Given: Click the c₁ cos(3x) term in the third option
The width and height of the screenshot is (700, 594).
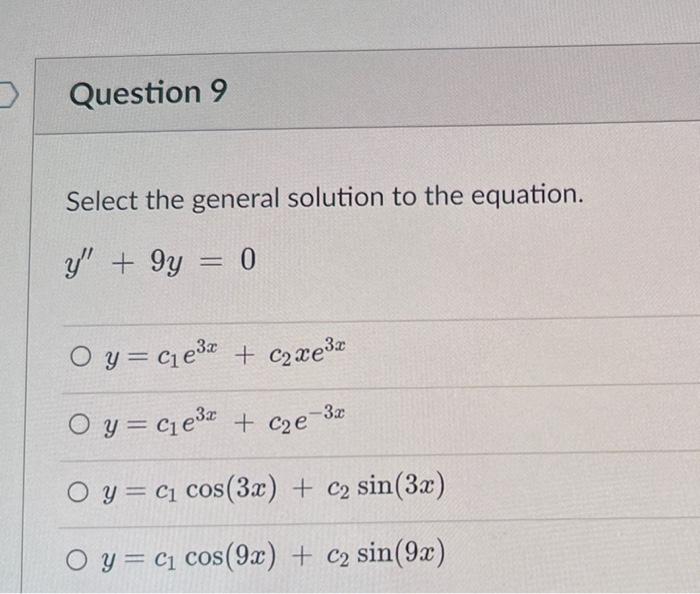Looking at the screenshot, I should (216, 488).
